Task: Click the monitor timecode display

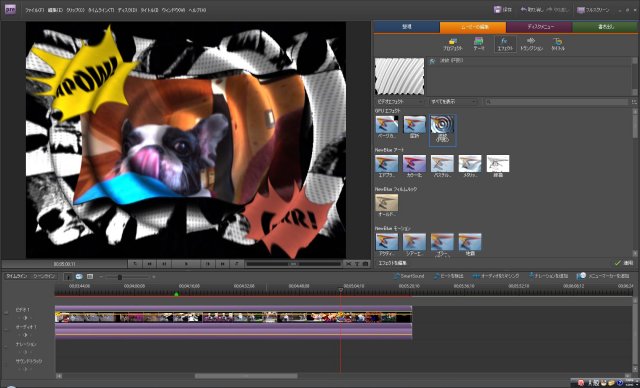Action: (64, 264)
